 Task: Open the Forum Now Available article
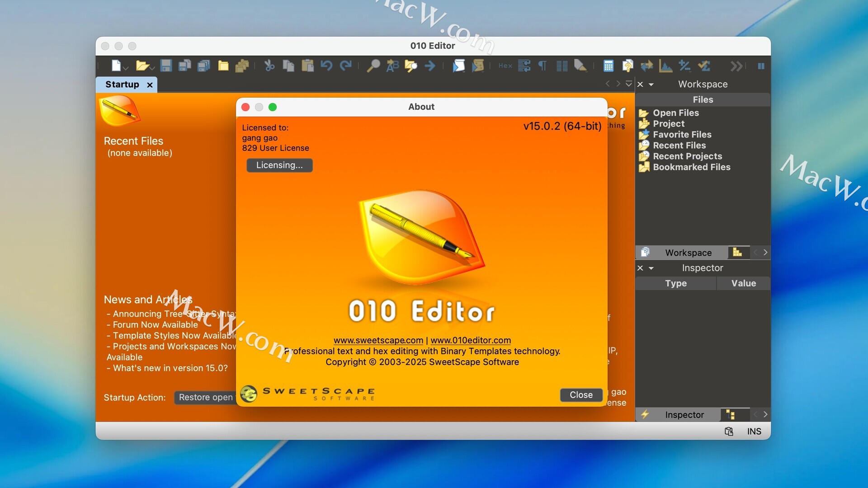coord(155,325)
